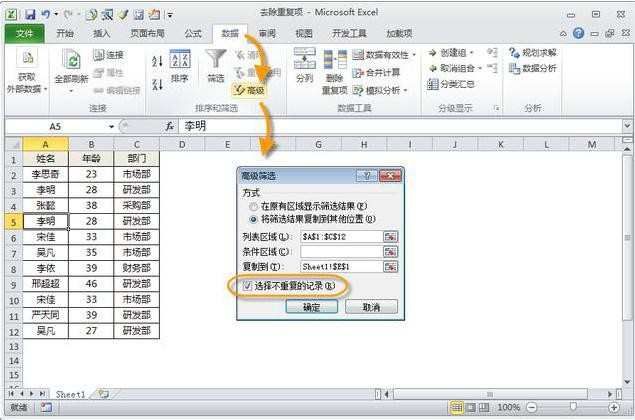
Task: Open Get External Data icon
Action: click(x=27, y=58)
